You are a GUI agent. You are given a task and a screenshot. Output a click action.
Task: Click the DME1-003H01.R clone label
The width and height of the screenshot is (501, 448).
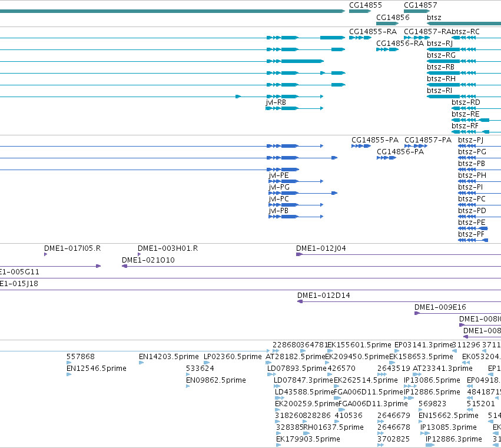point(168,248)
